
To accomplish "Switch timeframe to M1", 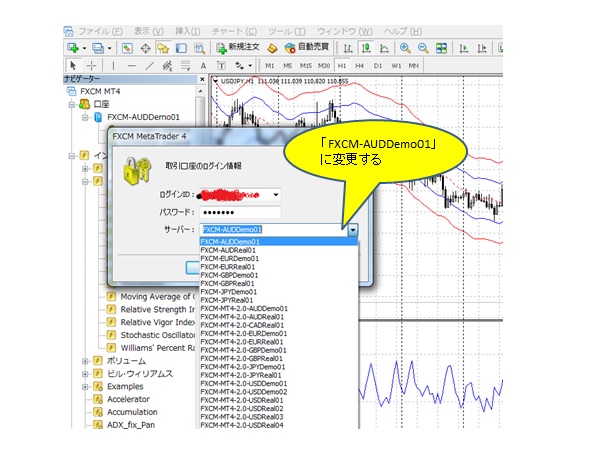I will pyautogui.click(x=269, y=66).
